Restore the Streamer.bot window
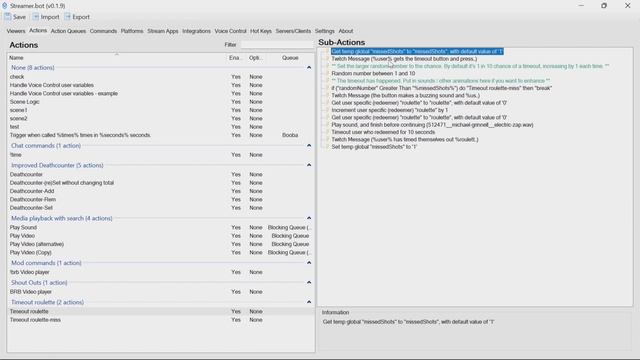The height and width of the screenshot is (360, 640). point(604,6)
